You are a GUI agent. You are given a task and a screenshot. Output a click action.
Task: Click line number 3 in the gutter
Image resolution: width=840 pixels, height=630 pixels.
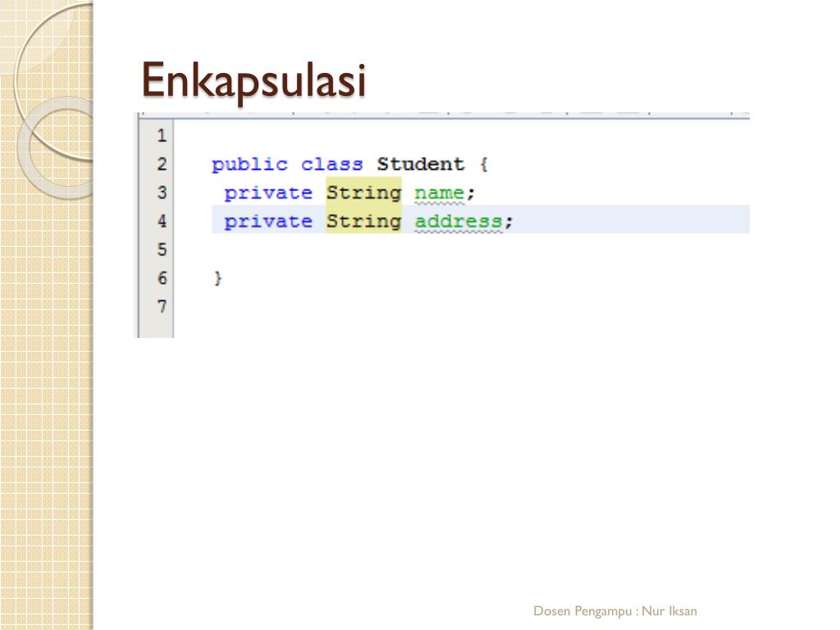(x=162, y=192)
